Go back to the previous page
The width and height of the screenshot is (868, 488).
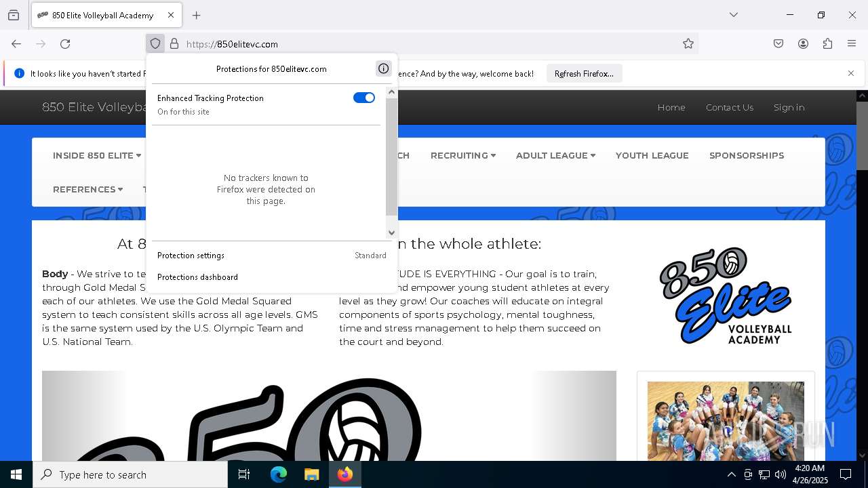click(x=16, y=44)
